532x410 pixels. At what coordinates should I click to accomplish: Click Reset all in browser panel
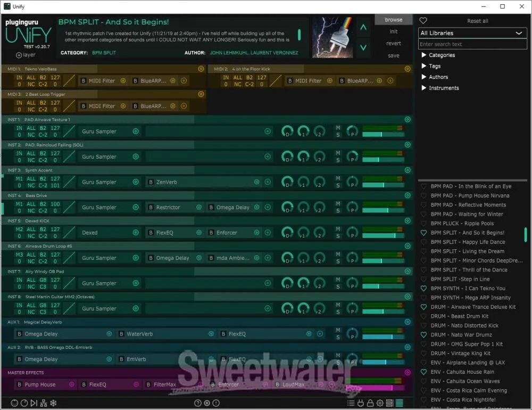(x=477, y=21)
